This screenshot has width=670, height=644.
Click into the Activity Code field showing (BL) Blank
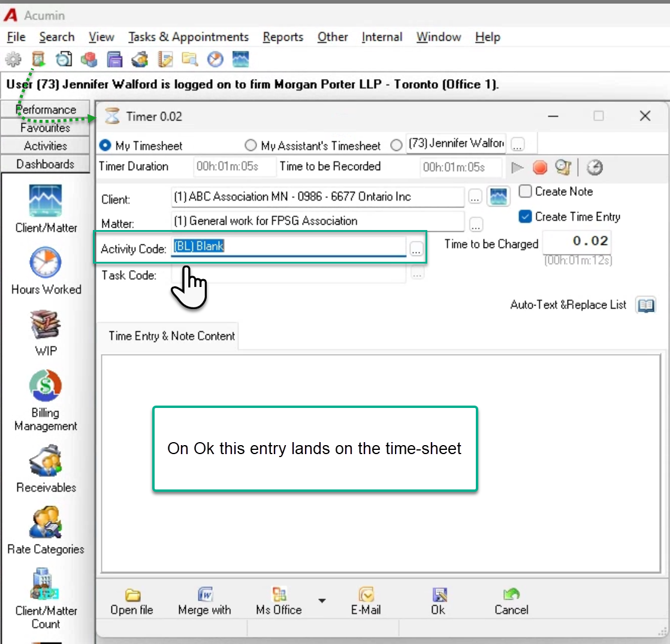coord(288,246)
